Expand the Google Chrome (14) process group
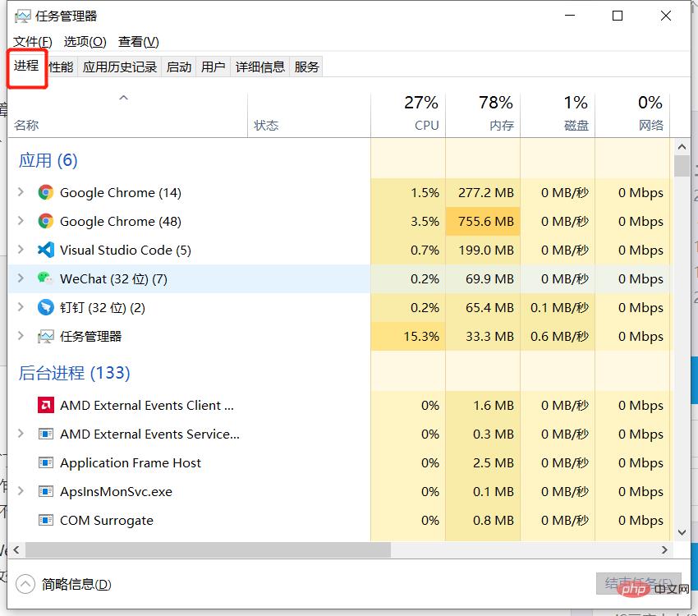698x616 pixels. tap(21, 192)
